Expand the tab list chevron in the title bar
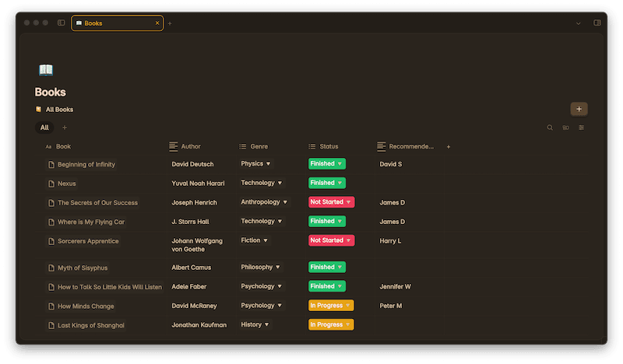Screen dimensions: 623x364 pos(579,23)
